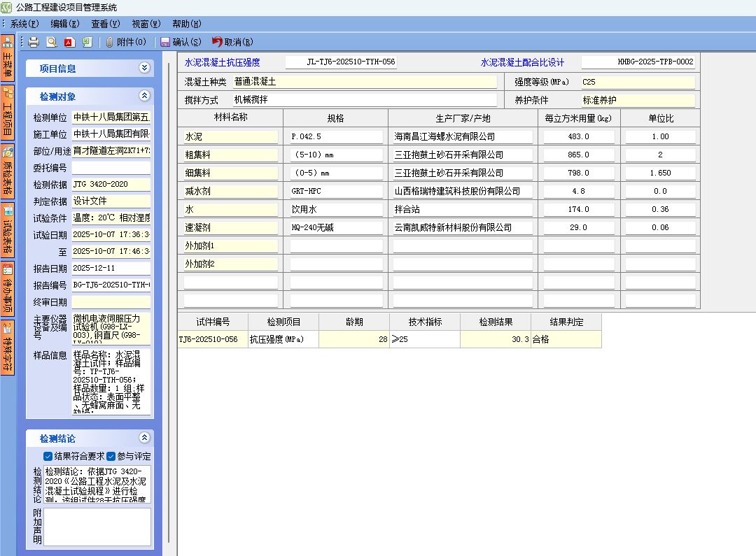Image resolution: width=756 pixels, height=556 pixels.
Task: Open 附件(0) attachments paperclip
Action: click(x=126, y=42)
